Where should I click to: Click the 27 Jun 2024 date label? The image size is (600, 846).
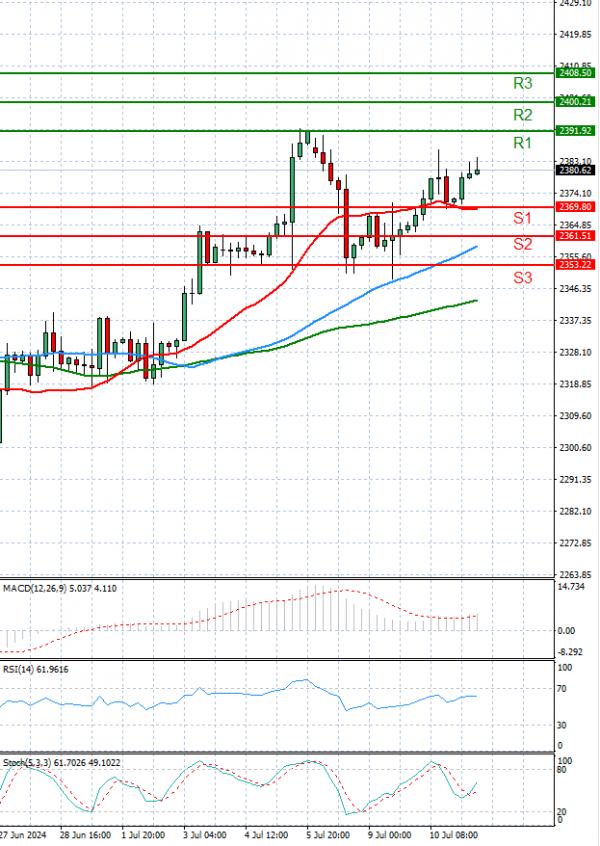click(x=23, y=835)
